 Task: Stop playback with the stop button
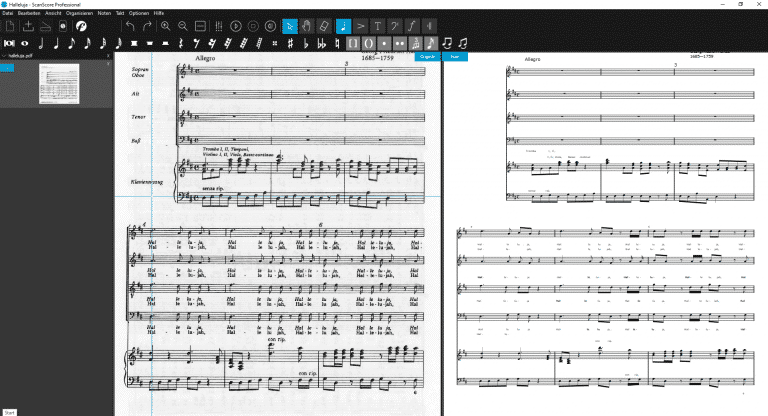point(253,26)
